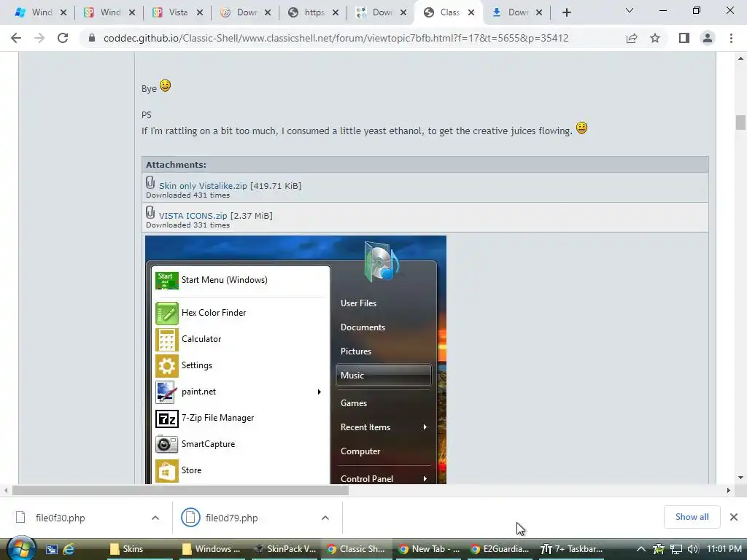Click the address bar URL field
Image resolution: width=747 pixels, height=560 pixels.
click(x=336, y=38)
